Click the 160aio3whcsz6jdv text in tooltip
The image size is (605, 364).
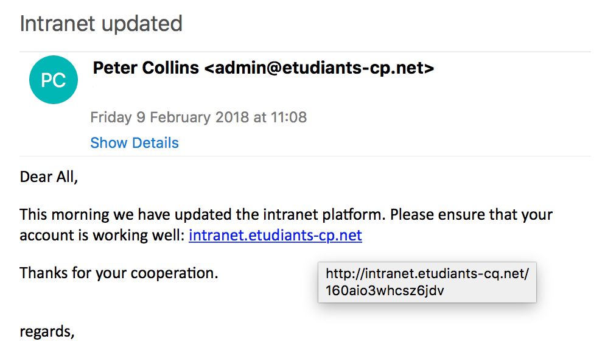pyautogui.click(x=385, y=290)
